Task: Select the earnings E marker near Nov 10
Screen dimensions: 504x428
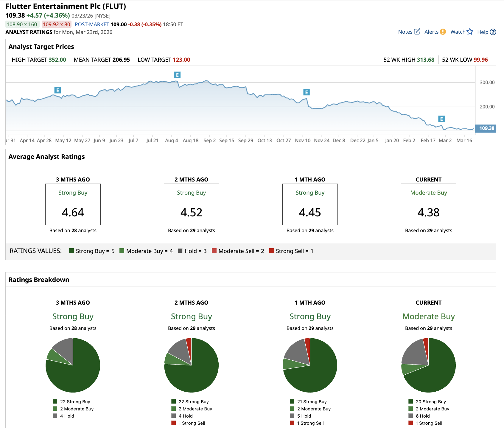Action: (307, 92)
